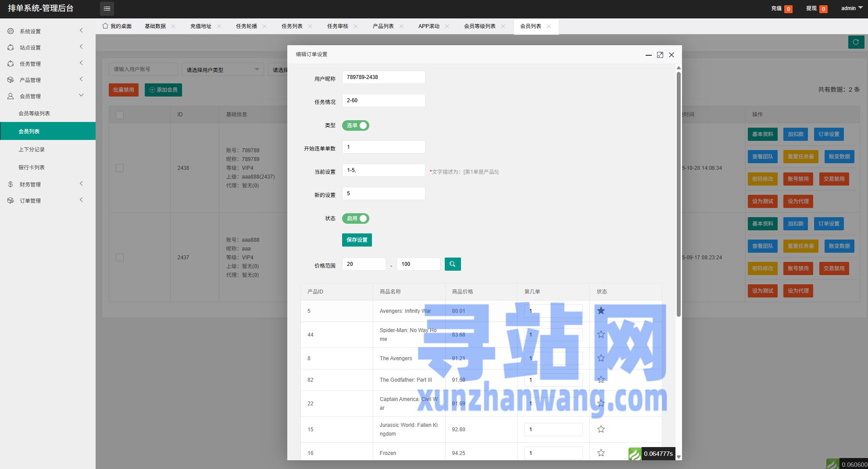The width and height of the screenshot is (868, 469).
Task: Click the home icon on 我的桌面 tab
Action: [x=105, y=26]
